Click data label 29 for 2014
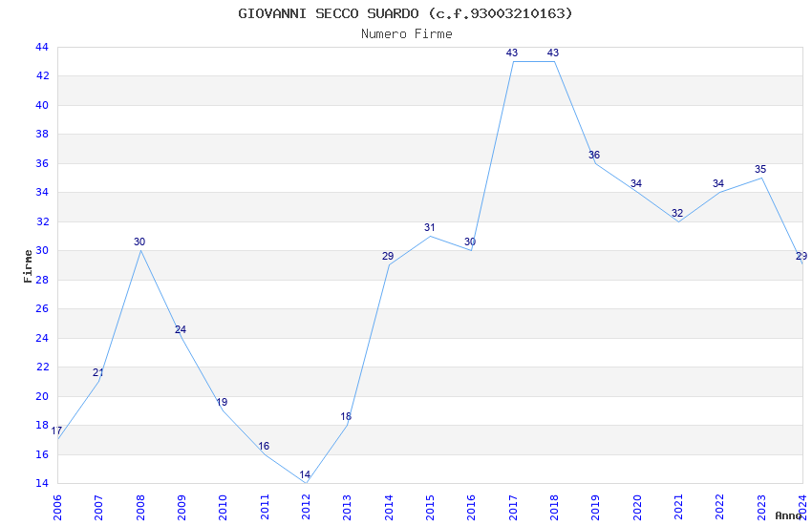The width and height of the screenshot is (812, 525). pyautogui.click(x=388, y=256)
